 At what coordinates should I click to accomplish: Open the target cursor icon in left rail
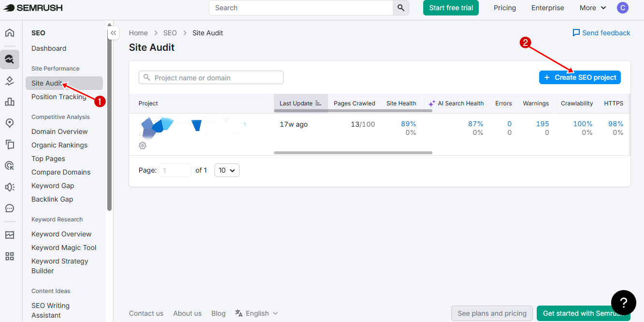[x=10, y=165]
